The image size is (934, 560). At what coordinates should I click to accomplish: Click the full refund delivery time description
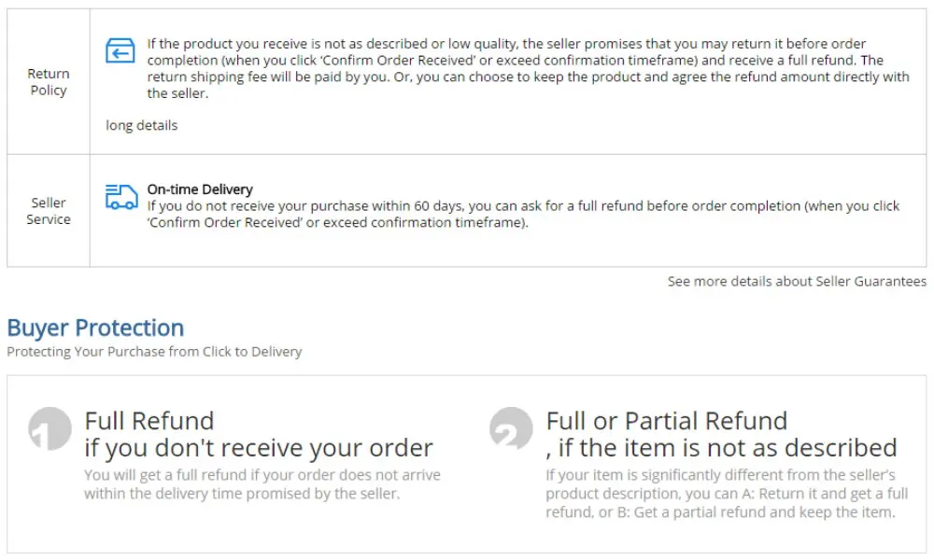(262, 484)
